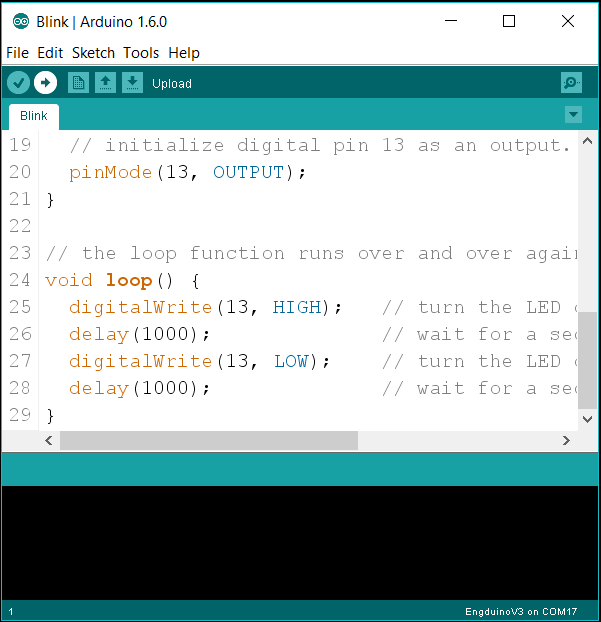Viewport: 601px width, 622px height.
Task: Click the LOW keyword on line 27
Action: (x=291, y=361)
